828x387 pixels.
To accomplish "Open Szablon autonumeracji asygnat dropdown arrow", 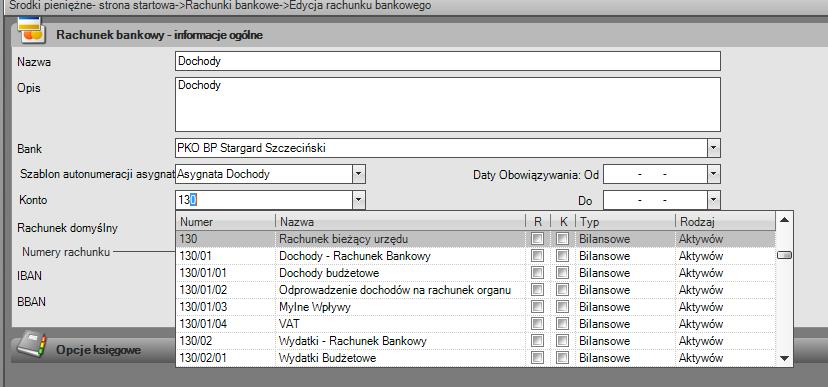I will click(x=359, y=174).
